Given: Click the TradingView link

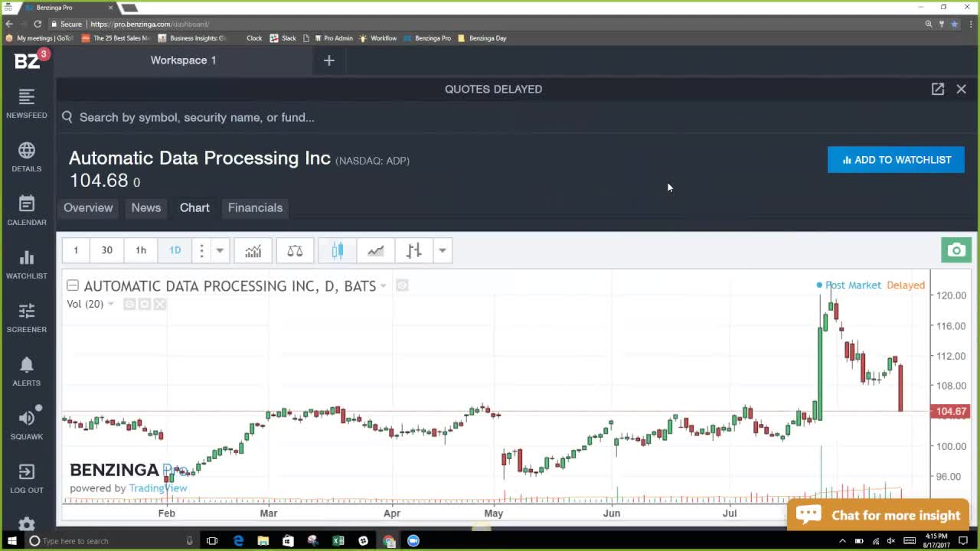Looking at the screenshot, I should tap(158, 488).
